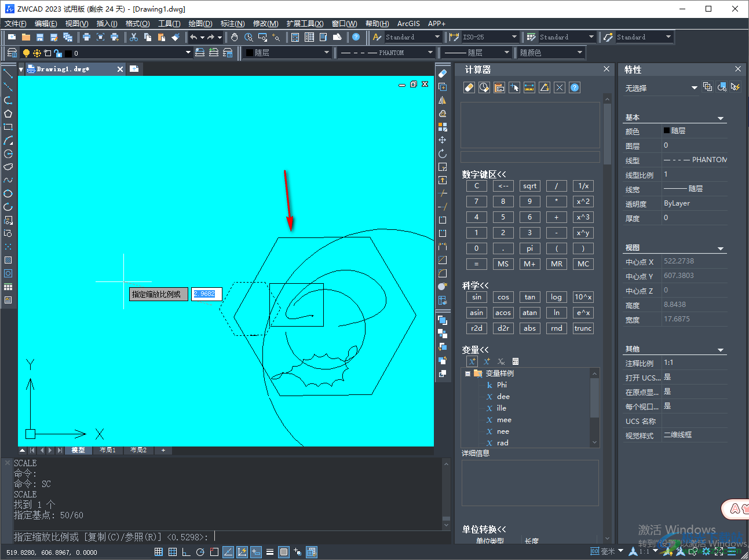The width and height of the screenshot is (749, 560).
Task: Select the Hatch tool in draw toolbar
Action: pyautogui.click(x=8, y=260)
